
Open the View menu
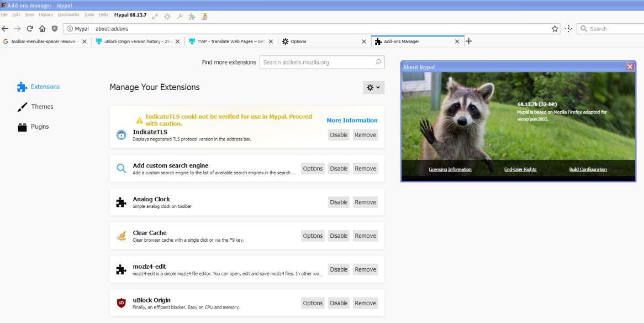(x=29, y=14)
